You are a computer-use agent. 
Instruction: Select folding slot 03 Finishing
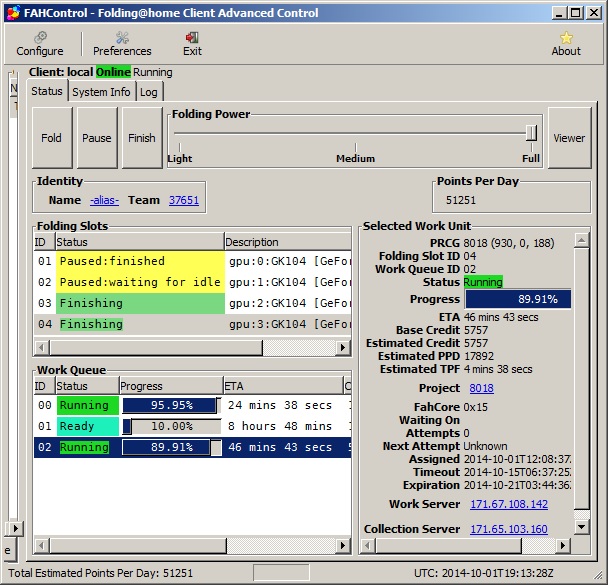[x=193, y=303]
